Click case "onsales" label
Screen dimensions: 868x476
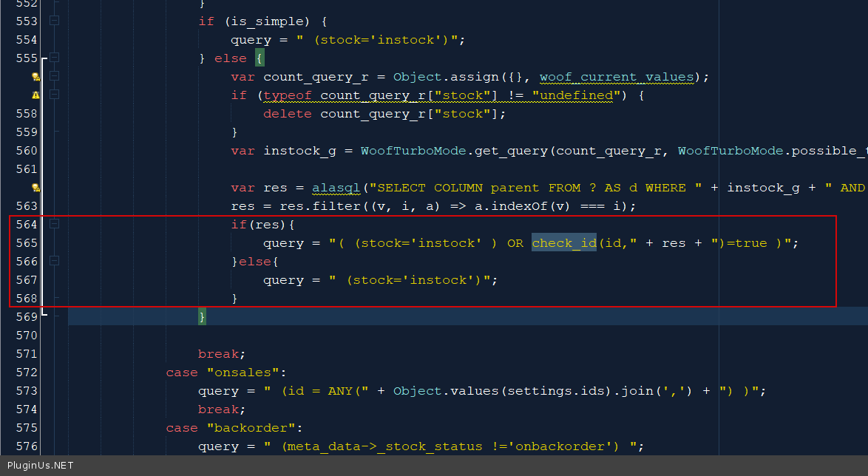[x=226, y=372]
